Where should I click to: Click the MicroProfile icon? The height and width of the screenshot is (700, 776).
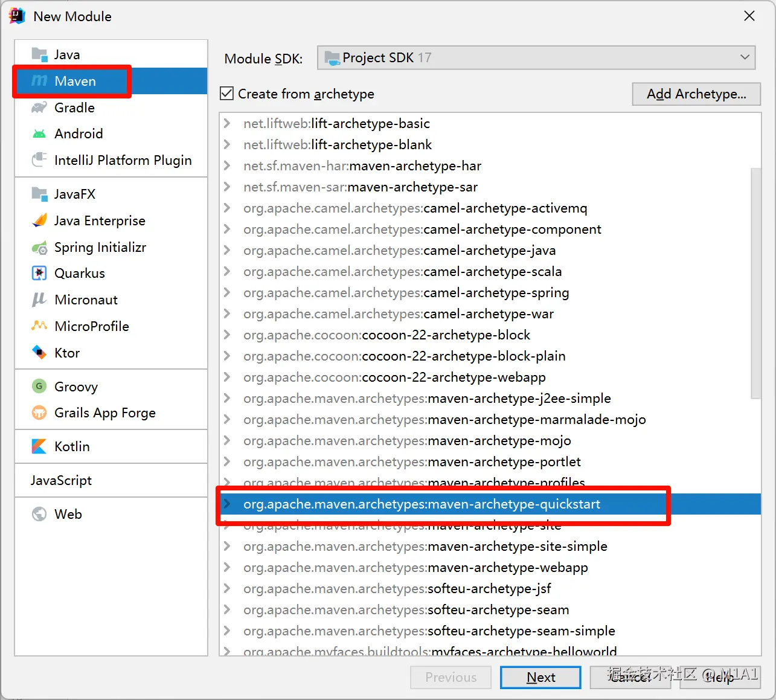[39, 326]
